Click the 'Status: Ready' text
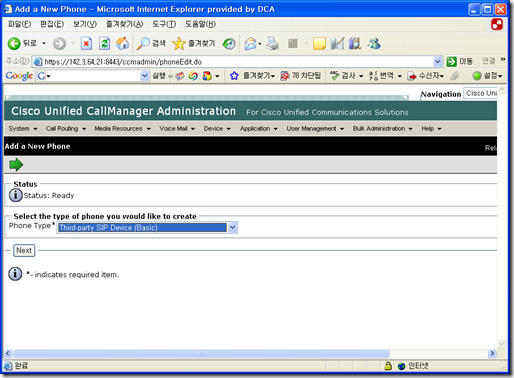Screen dimensions: 514x378 pyautogui.click(x=49, y=196)
